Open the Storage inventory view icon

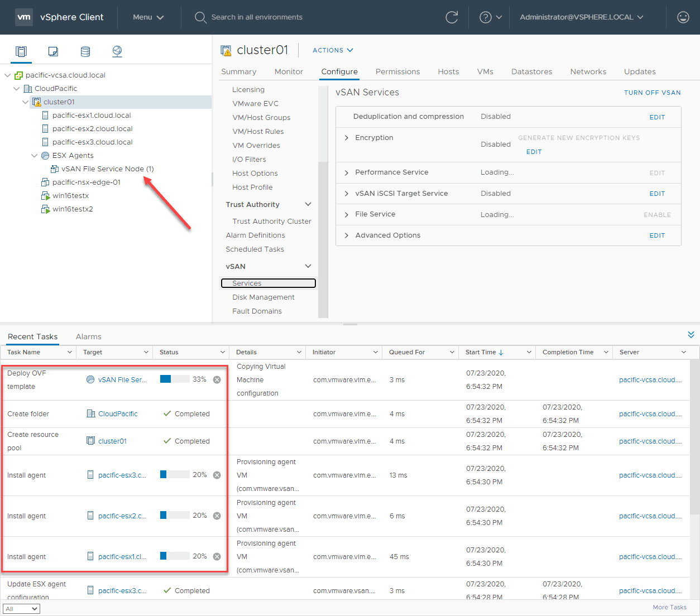coord(85,51)
